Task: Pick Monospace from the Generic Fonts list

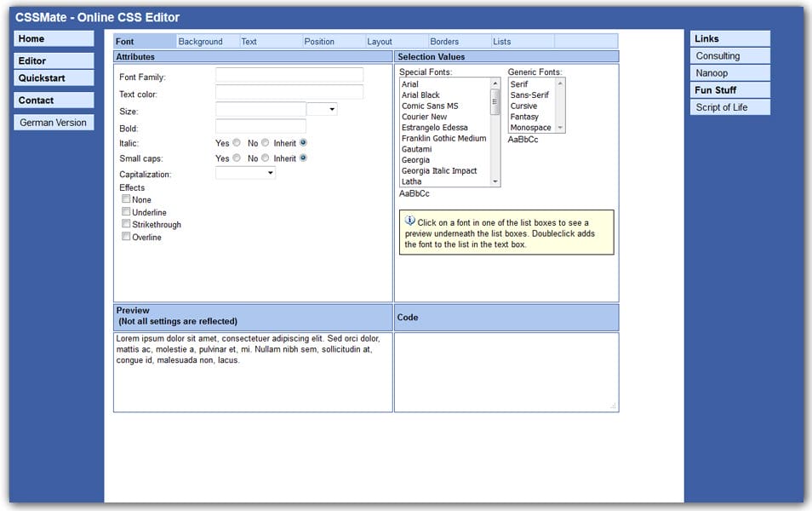Action: click(530, 128)
